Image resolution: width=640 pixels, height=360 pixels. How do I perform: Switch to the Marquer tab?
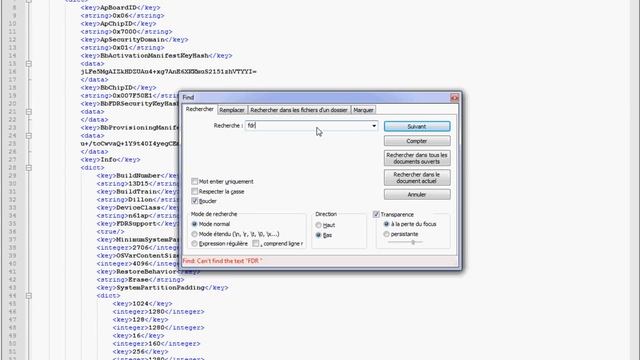[x=363, y=110]
